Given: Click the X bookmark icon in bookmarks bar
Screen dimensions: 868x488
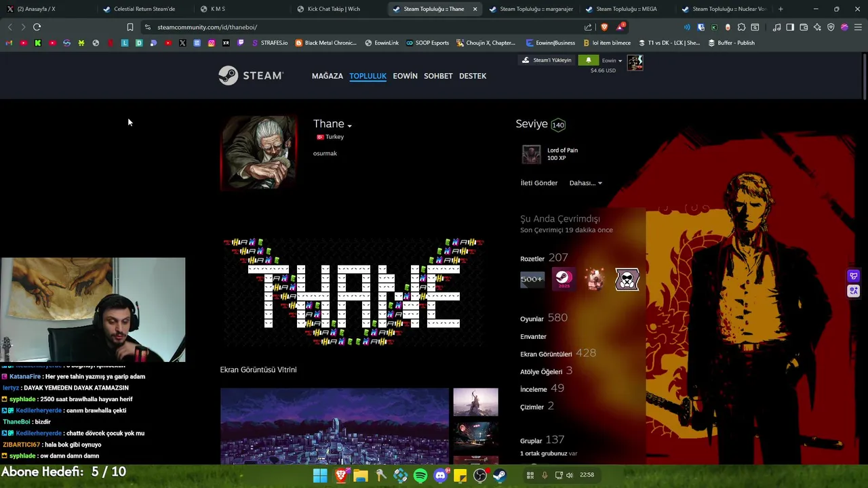Looking at the screenshot, I should coord(182,43).
